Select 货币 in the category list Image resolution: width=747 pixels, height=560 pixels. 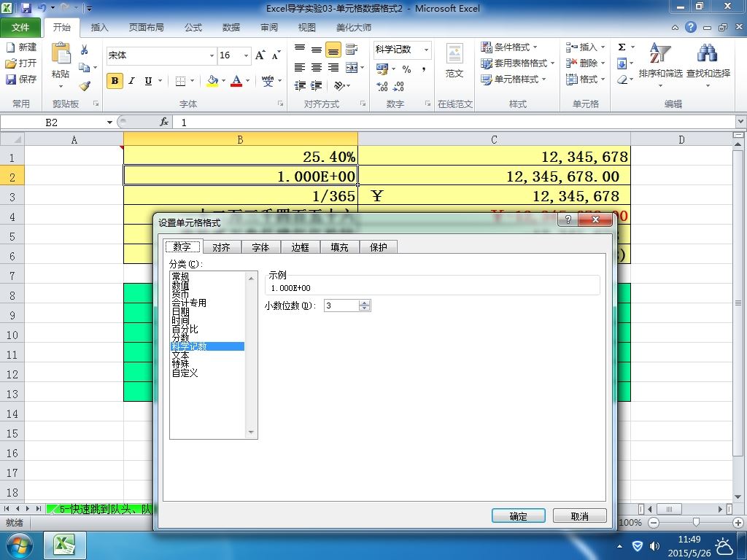pyautogui.click(x=181, y=294)
